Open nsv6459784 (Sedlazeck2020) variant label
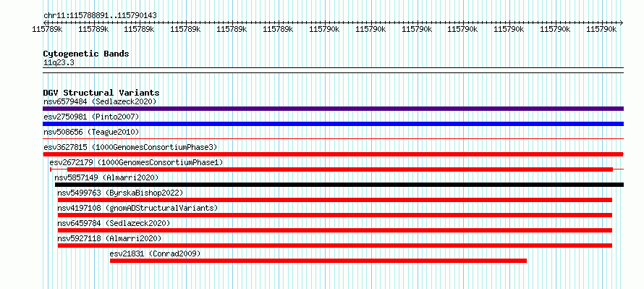Screen dimensions: 644x289 click(114, 223)
